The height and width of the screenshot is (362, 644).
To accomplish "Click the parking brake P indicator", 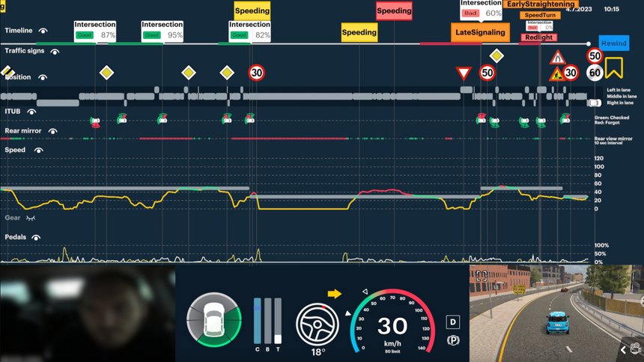I will 452,340.
